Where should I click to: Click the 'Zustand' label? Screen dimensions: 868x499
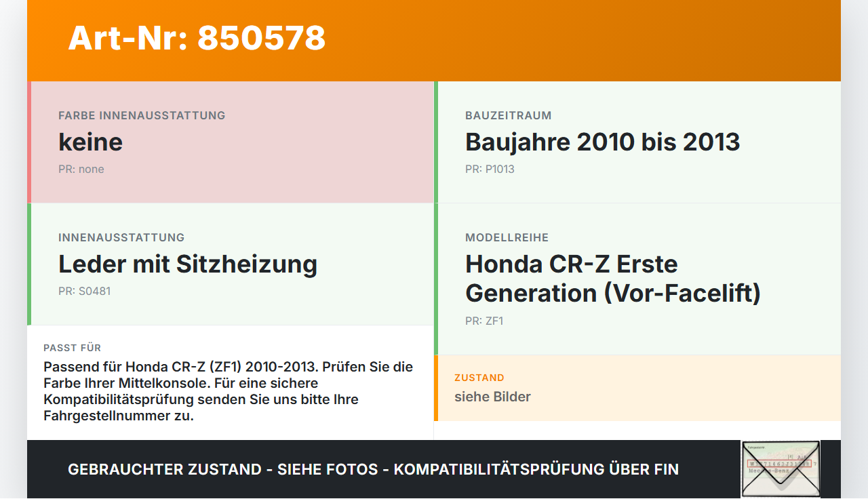tap(479, 378)
